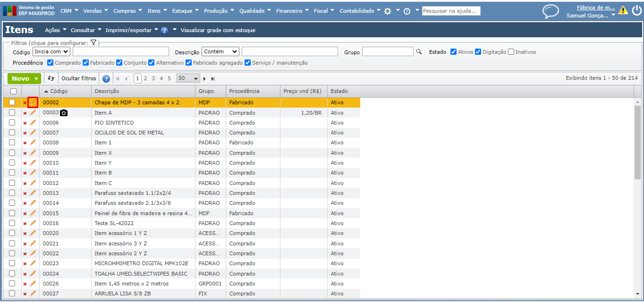
Task: Toggle the select-all checkbox in table header
Action: 13,91
